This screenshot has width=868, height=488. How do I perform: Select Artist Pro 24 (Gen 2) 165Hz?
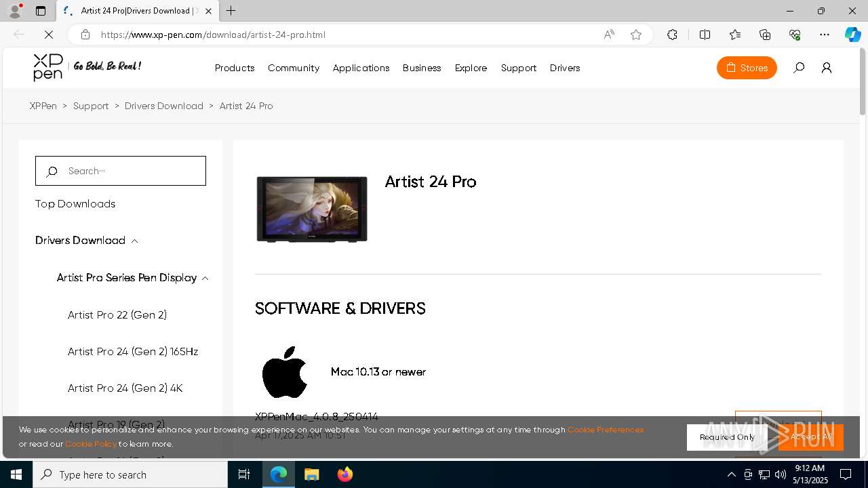pyautogui.click(x=133, y=351)
